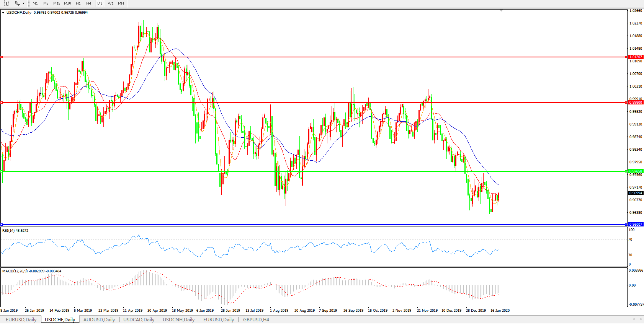The width and height of the screenshot is (644, 324).
Task: Open the GBPUSD,H4 chart tab
Action: [x=256, y=319]
